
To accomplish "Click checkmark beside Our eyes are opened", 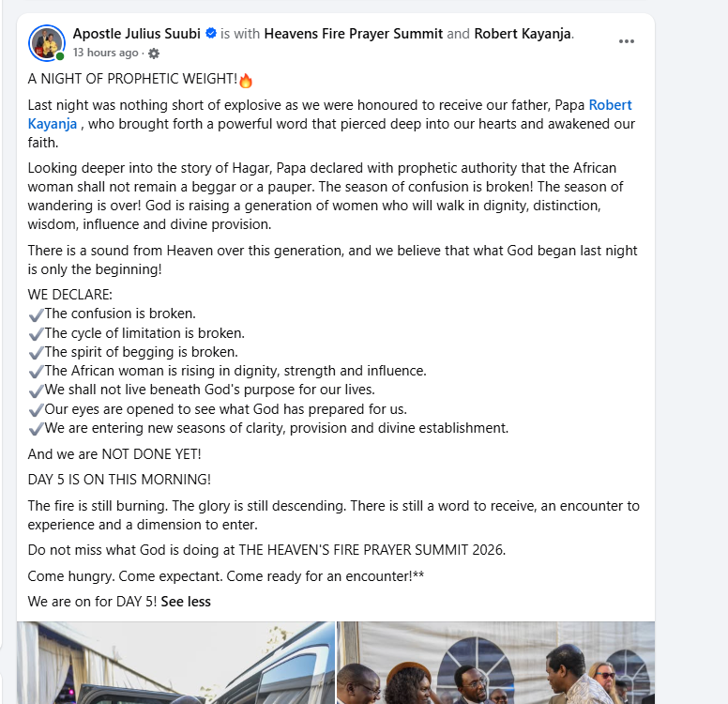I will [x=36, y=410].
